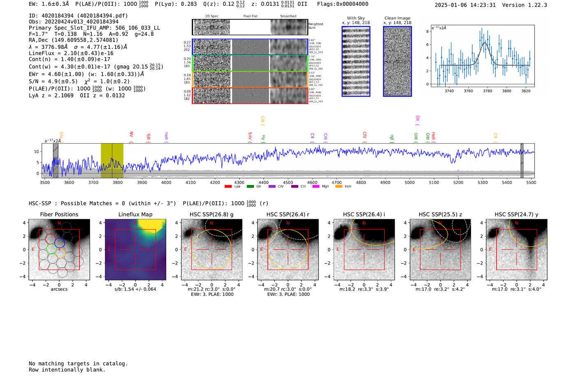The height and width of the screenshot is (392, 576).
Task: Open the Fiber Positions cutout
Action: tap(59, 250)
